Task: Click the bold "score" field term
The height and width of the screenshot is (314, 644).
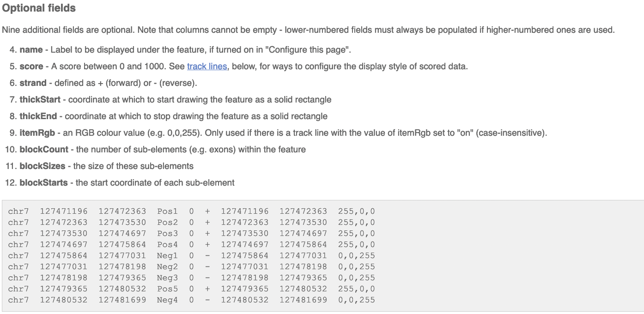Action: click(x=31, y=66)
